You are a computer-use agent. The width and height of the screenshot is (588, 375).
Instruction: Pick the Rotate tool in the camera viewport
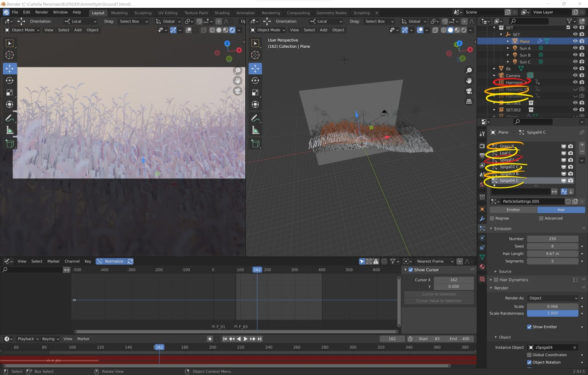pos(10,80)
